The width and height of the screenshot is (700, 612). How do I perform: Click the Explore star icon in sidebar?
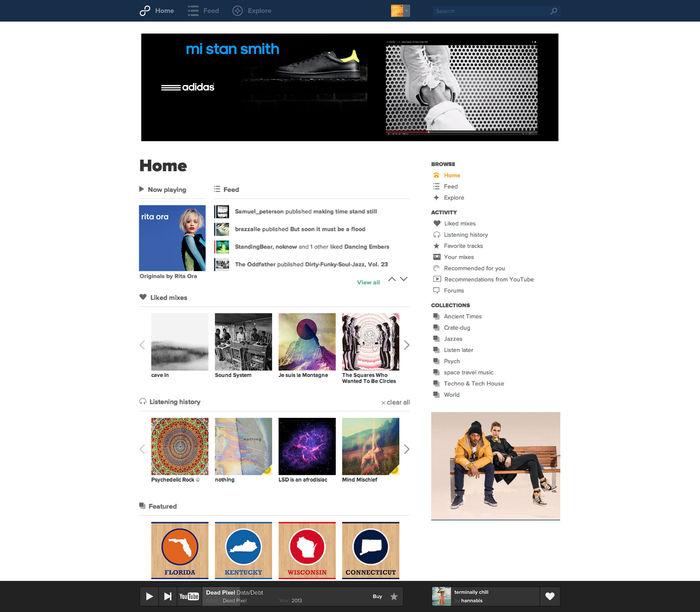[x=436, y=198]
